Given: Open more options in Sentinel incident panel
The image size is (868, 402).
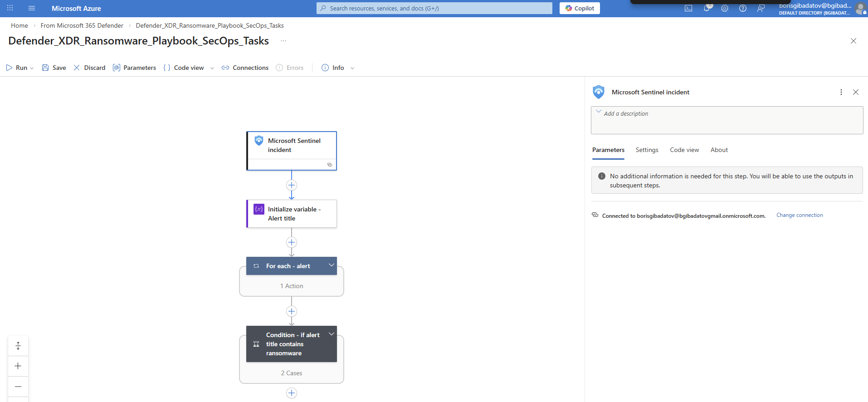Looking at the screenshot, I should coord(841,92).
